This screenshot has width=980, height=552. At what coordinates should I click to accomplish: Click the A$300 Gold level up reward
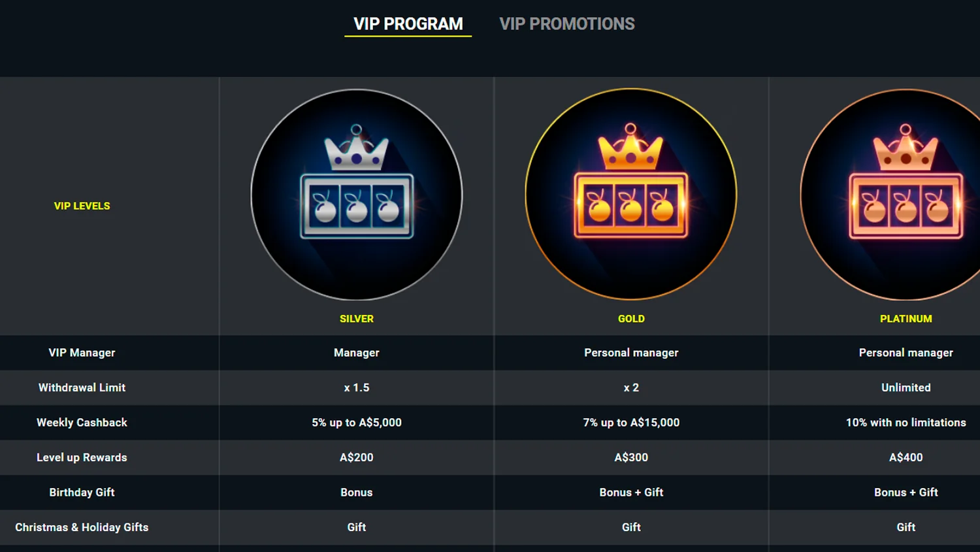(x=631, y=457)
